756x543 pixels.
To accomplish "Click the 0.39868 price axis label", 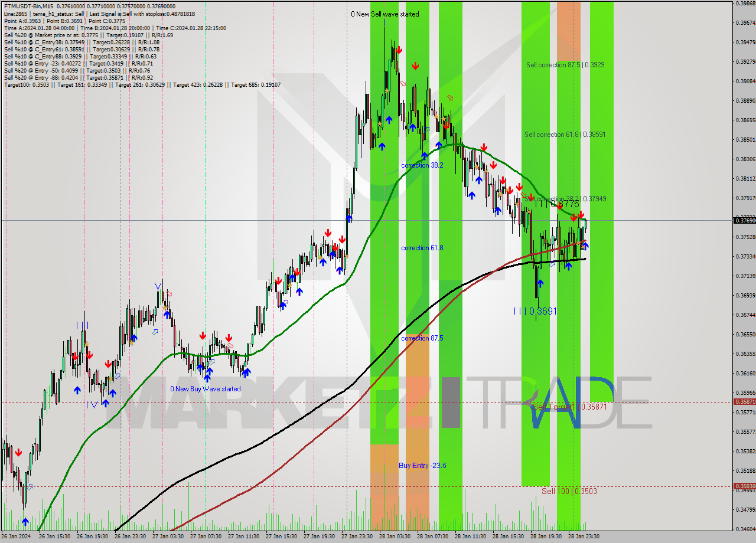I will pyautogui.click(x=745, y=4).
